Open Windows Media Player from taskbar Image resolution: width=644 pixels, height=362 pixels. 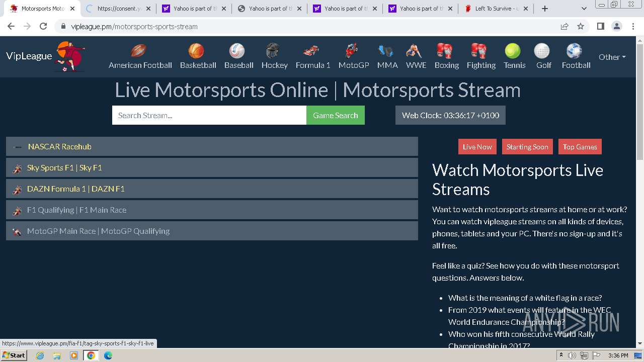pyautogui.click(x=74, y=355)
